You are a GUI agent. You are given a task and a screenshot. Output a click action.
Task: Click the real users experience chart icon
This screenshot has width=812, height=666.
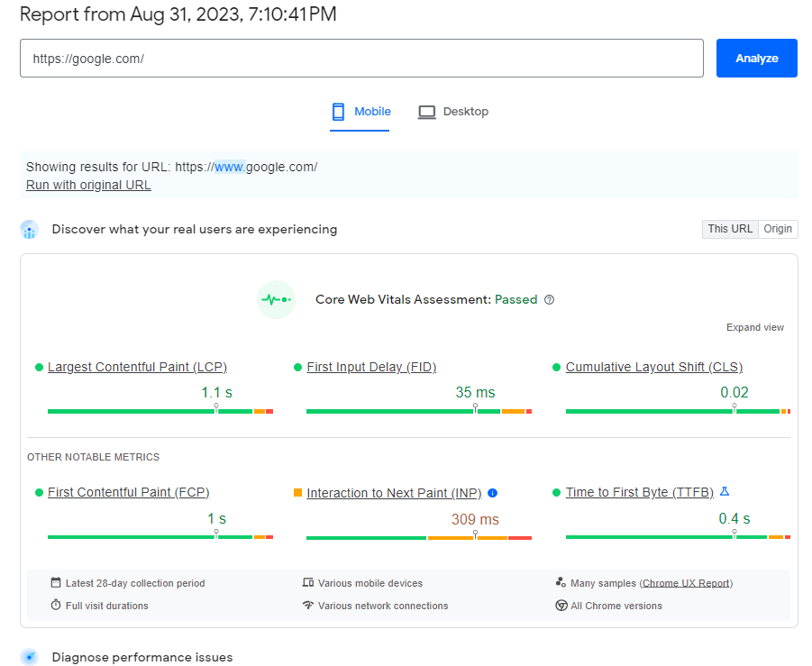[30, 230]
